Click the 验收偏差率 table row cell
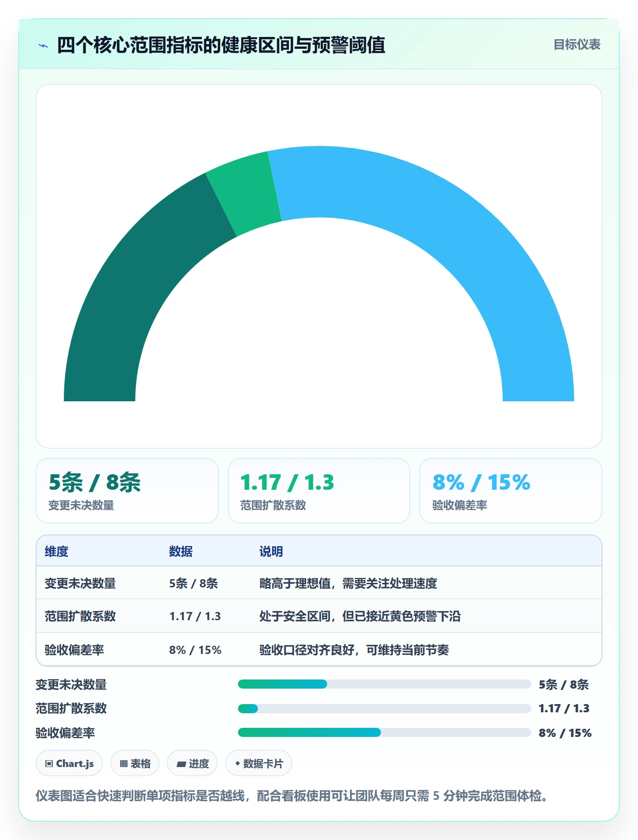This screenshot has height=840, width=638. pyautogui.click(x=74, y=650)
